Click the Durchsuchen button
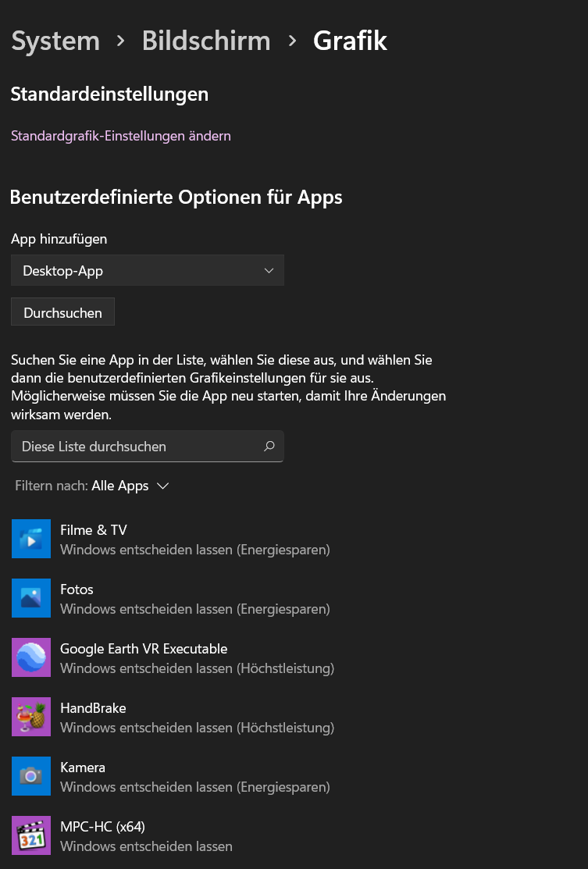Viewport: 588px width, 869px height. point(62,312)
